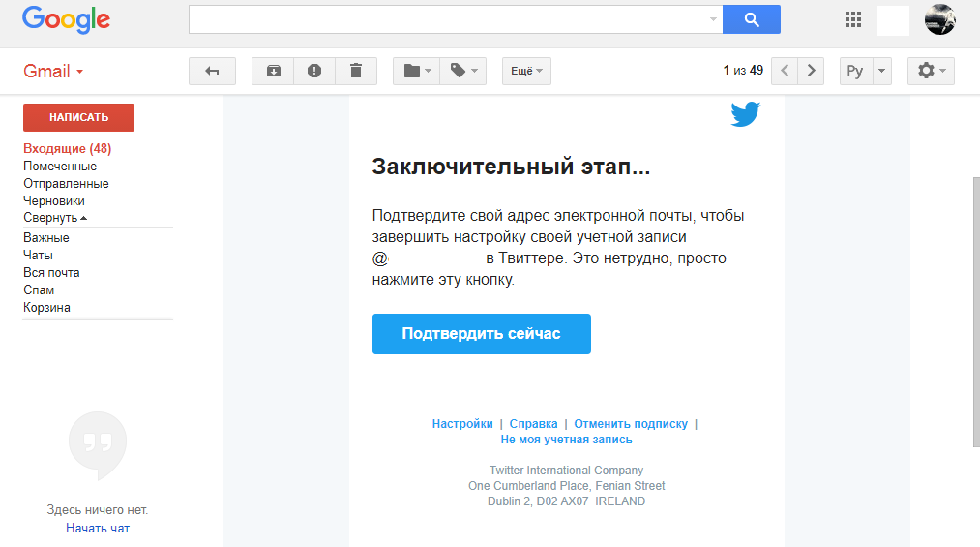The height and width of the screenshot is (547, 980).
Task: Expand the search options arrow
Action: (x=712, y=19)
